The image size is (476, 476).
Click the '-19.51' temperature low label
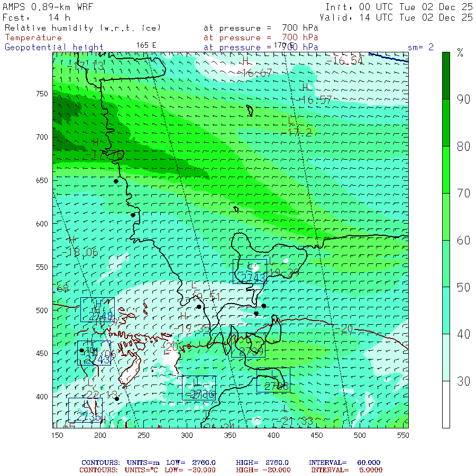[x=202, y=297]
